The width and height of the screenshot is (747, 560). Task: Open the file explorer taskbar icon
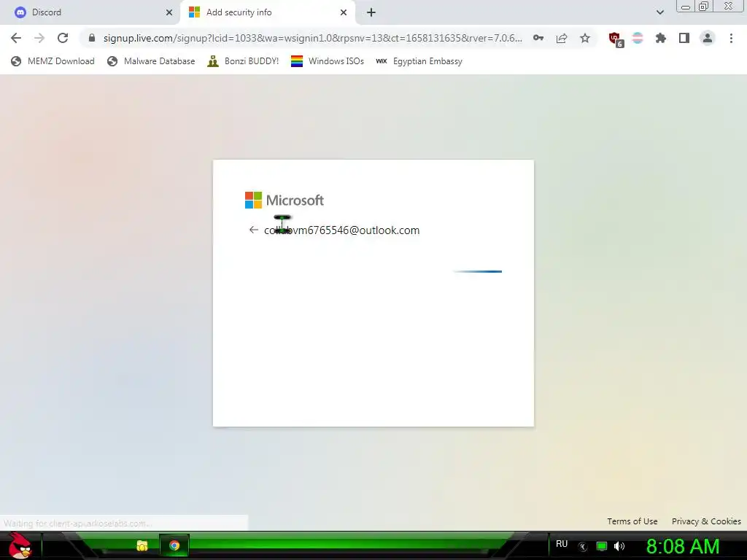[x=142, y=545]
